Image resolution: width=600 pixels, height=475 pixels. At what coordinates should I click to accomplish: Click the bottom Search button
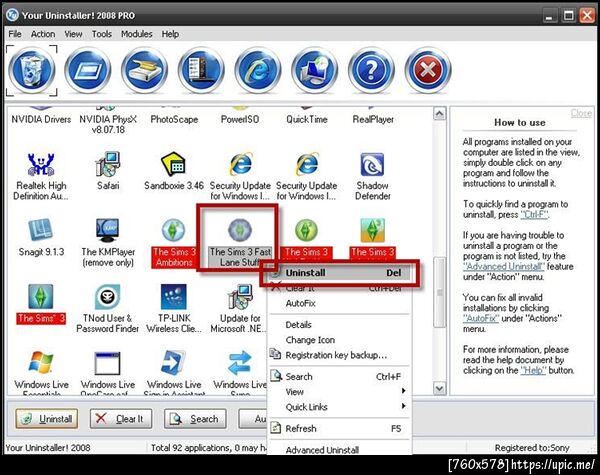click(x=195, y=419)
